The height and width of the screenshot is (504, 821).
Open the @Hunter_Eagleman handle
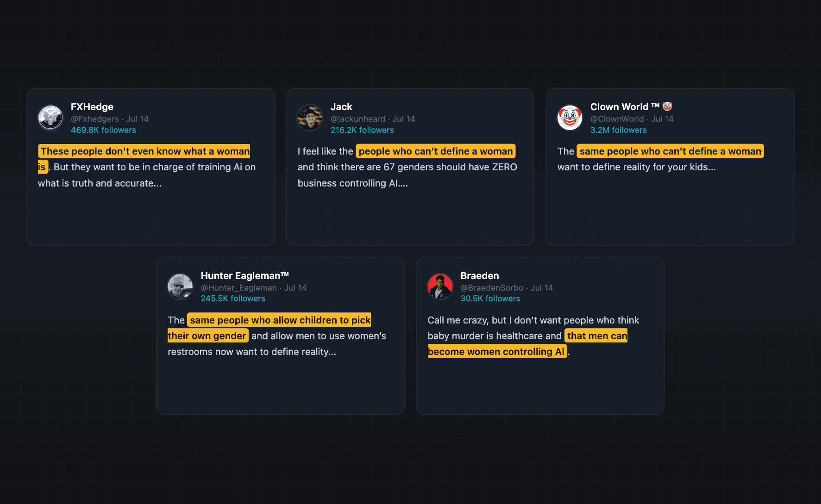pyautogui.click(x=238, y=288)
